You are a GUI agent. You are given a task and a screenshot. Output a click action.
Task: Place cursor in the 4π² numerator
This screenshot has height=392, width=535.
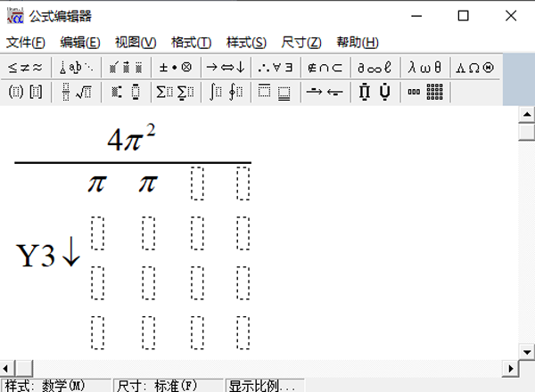pyautogui.click(x=131, y=138)
